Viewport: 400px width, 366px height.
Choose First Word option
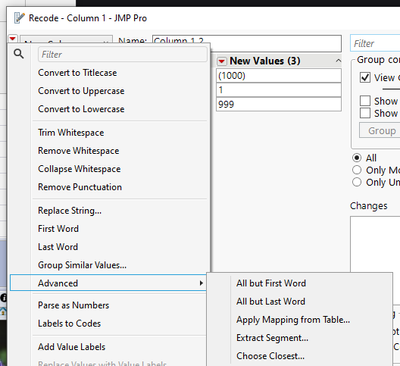click(58, 229)
